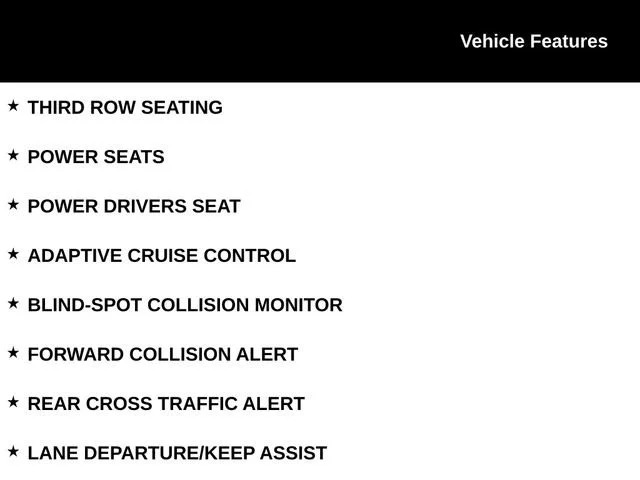Image resolution: width=640 pixels, height=480 pixels.
Task: Click the star beside Power Drivers Seat
Action: point(13,205)
